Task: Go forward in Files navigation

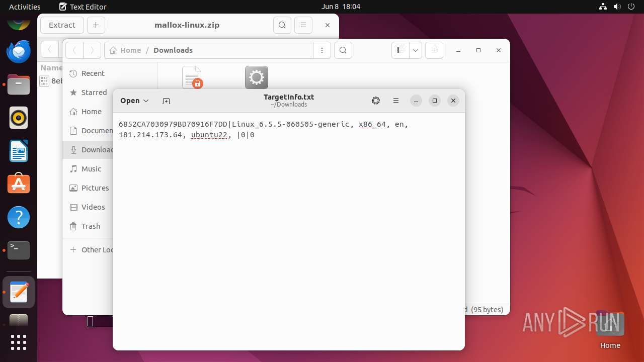Action: pyautogui.click(x=92, y=50)
